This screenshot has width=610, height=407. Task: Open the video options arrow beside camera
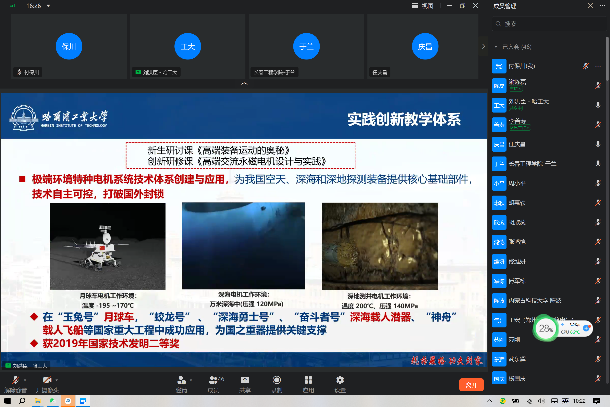click(x=58, y=381)
